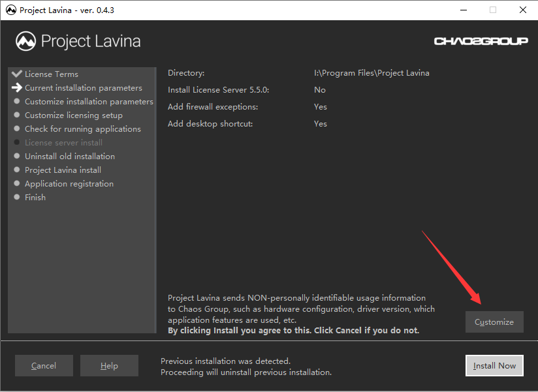This screenshot has width=538, height=392.
Task: Click the Add desktop shortcut Yes value
Action: pos(321,124)
